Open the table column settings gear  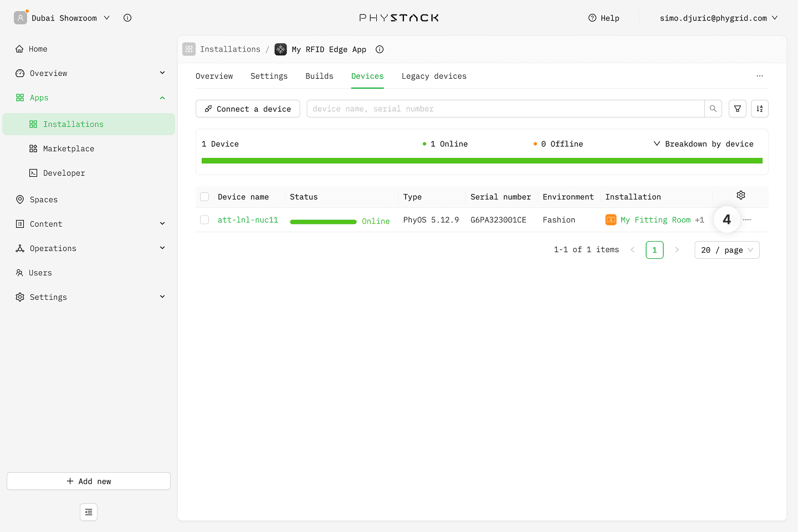(741, 195)
